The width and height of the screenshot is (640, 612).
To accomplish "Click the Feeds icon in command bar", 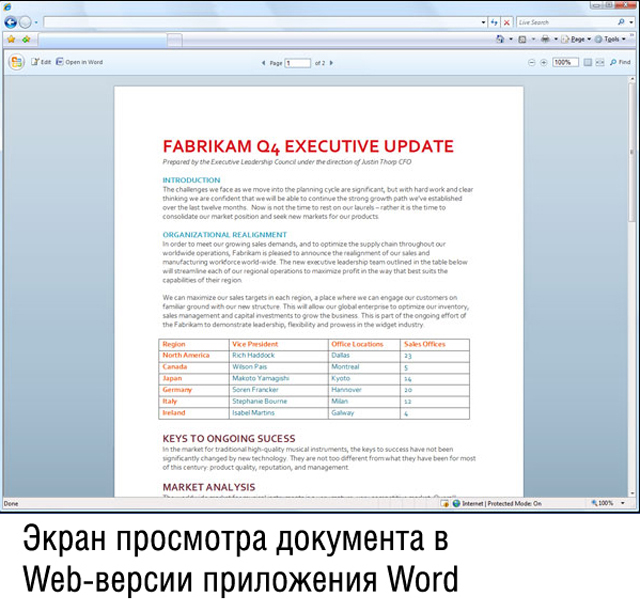I will [522, 39].
